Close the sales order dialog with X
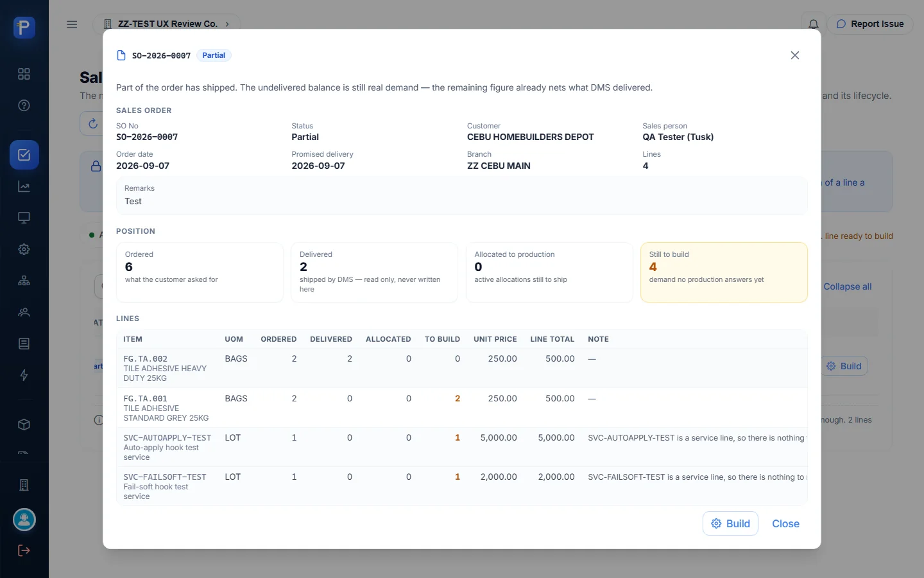924x578 pixels. point(795,55)
